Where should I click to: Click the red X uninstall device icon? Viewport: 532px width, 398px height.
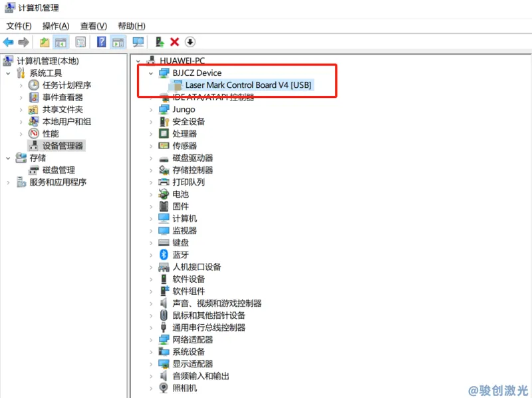coord(174,42)
